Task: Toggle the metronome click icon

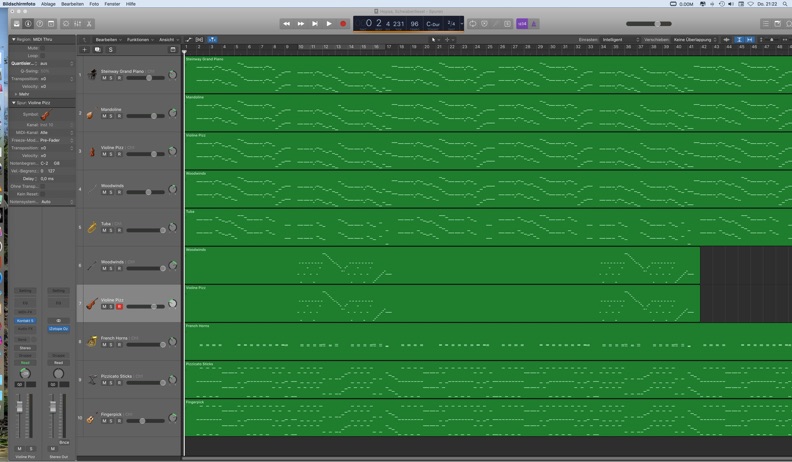Action: 533,24
